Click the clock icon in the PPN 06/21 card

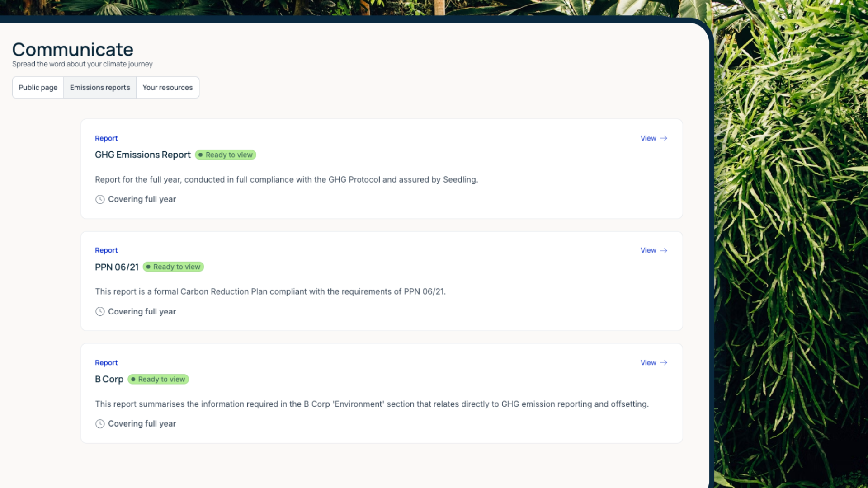[100, 311]
